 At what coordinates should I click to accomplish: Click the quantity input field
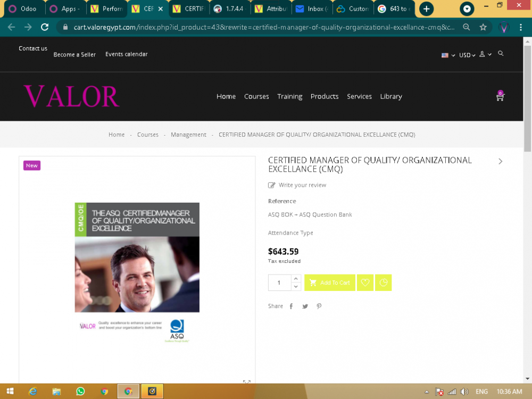point(279,282)
